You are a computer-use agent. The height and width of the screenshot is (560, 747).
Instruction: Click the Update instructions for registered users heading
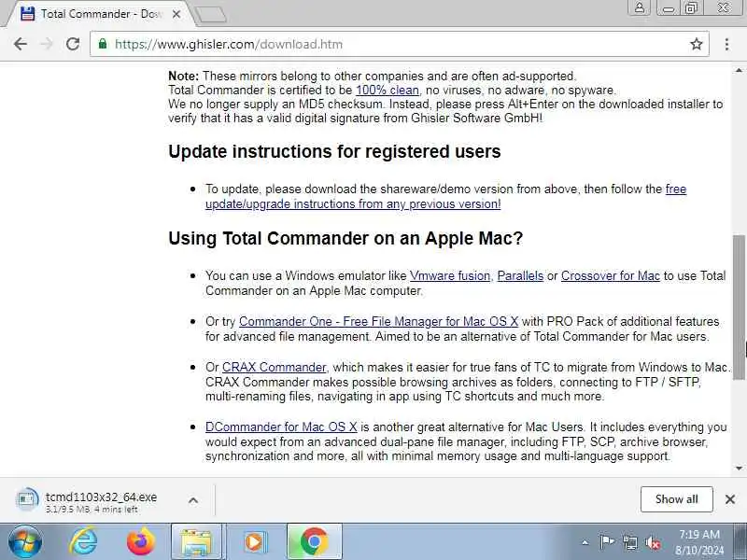click(x=334, y=152)
